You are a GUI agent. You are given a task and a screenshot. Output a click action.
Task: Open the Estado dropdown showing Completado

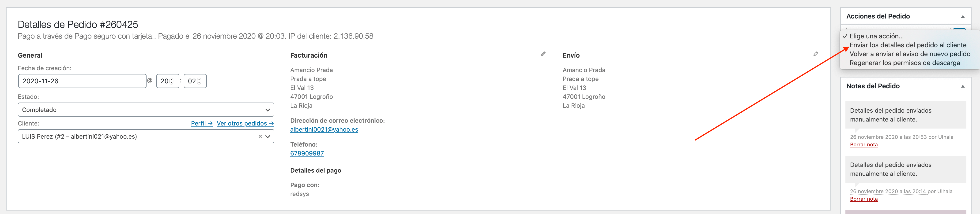point(146,110)
